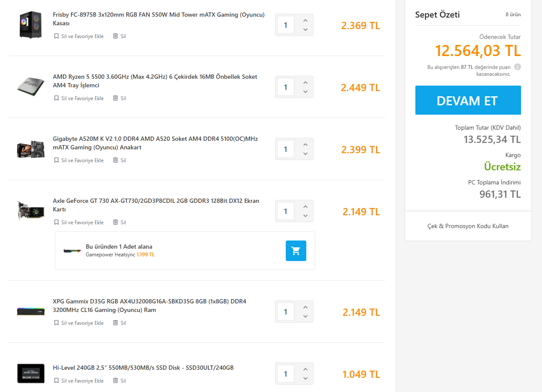Click "Sil ve Favoriye Ekle" under Frisby case
The width and height of the screenshot is (542, 392).
coord(83,36)
